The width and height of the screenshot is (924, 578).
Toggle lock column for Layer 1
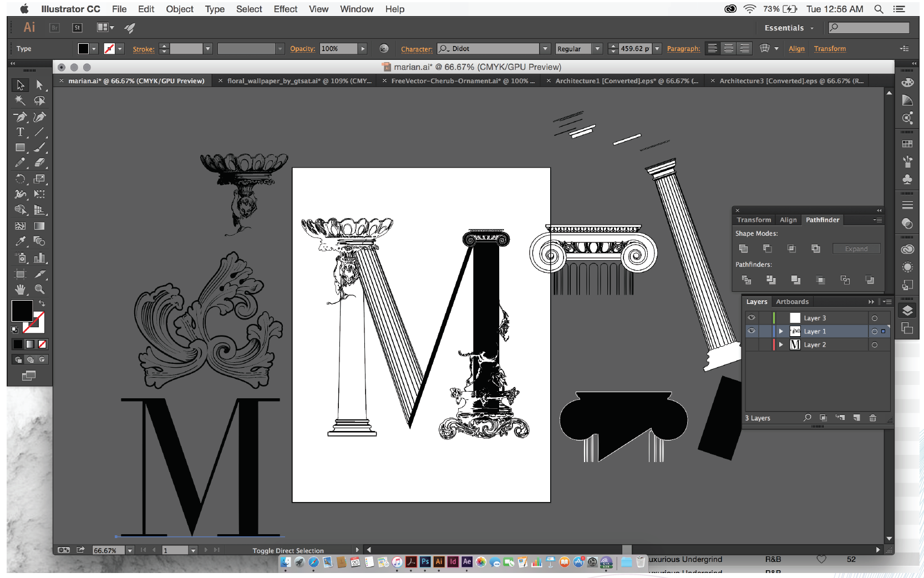tap(765, 331)
